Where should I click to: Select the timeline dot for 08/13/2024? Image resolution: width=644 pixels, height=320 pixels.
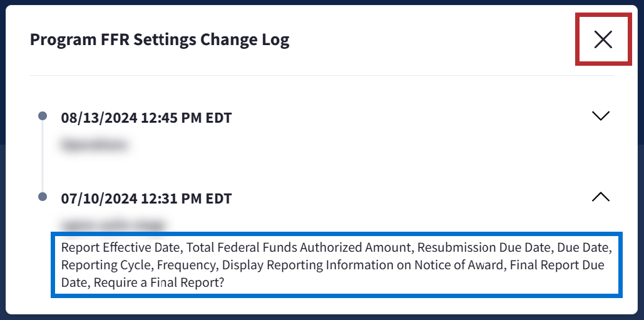43,116
